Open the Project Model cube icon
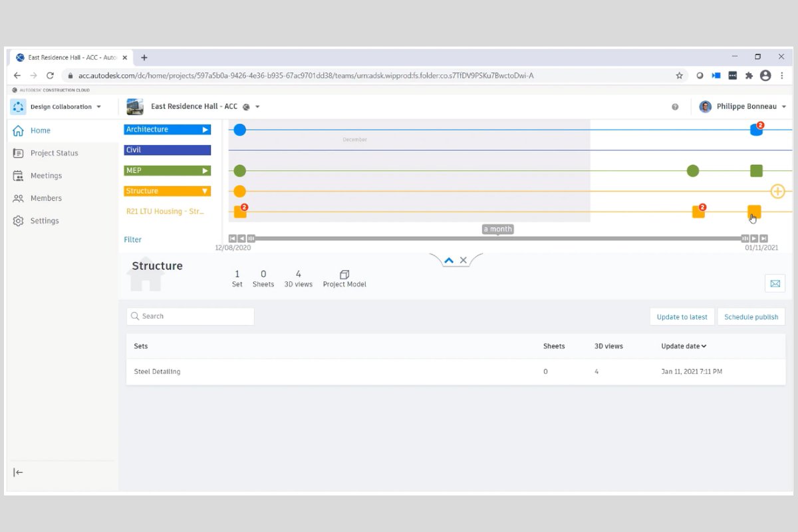Screen dimensions: 798x532 344,275
